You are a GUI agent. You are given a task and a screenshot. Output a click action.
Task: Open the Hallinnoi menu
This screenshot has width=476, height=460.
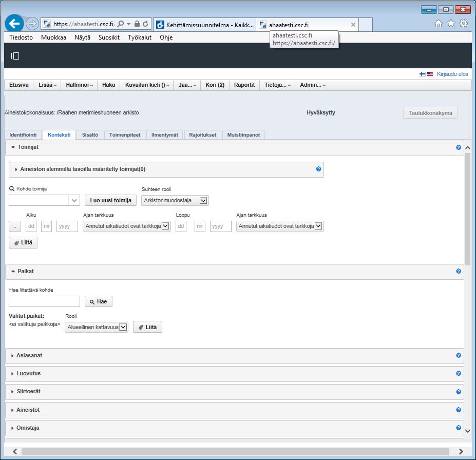tap(79, 85)
